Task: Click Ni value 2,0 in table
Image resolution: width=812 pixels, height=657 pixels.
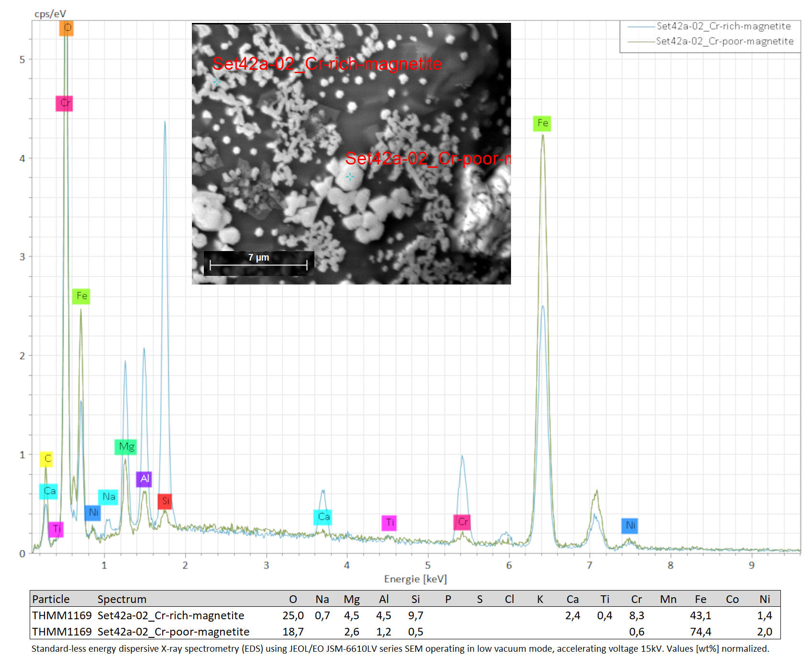Action: pos(765,632)
